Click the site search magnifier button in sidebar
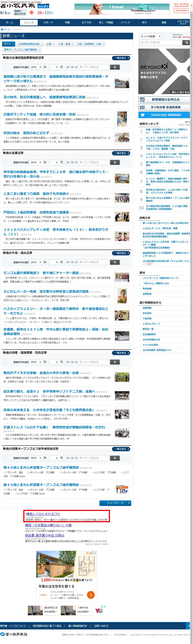 (x=186, y=43)
